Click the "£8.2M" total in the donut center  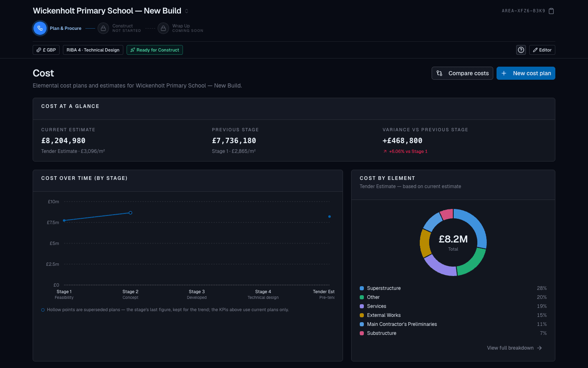point(453,239)
